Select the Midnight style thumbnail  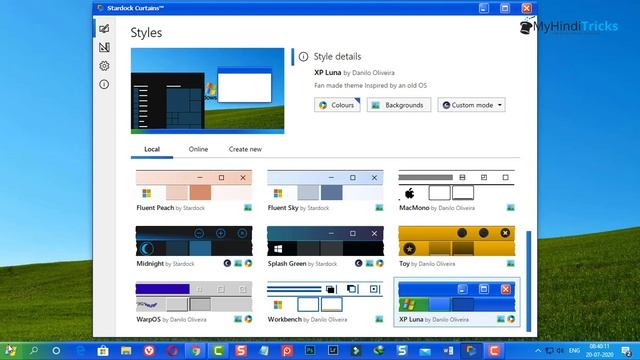(194, 241)
